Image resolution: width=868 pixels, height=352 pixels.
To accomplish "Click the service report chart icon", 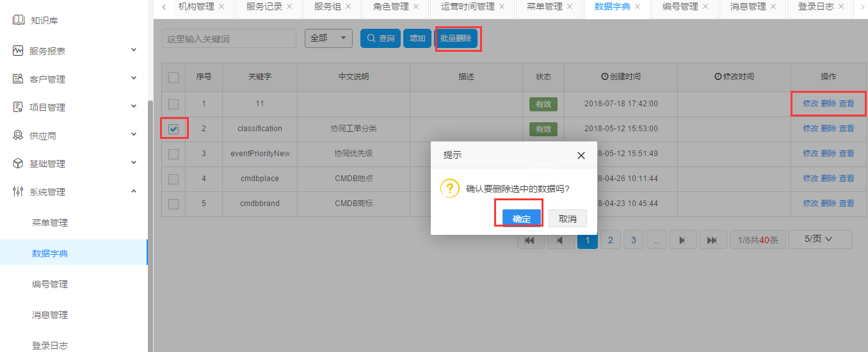I will [x=18, y=51].
